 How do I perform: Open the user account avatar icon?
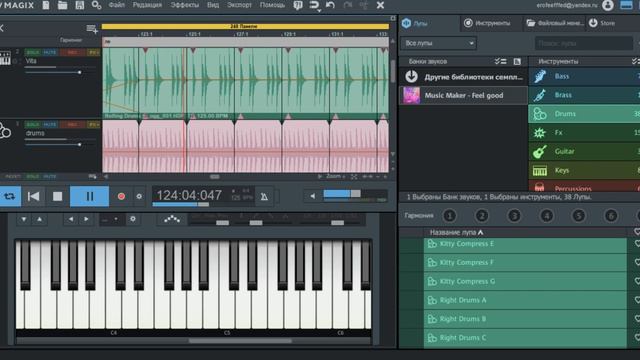pos(607,5)
